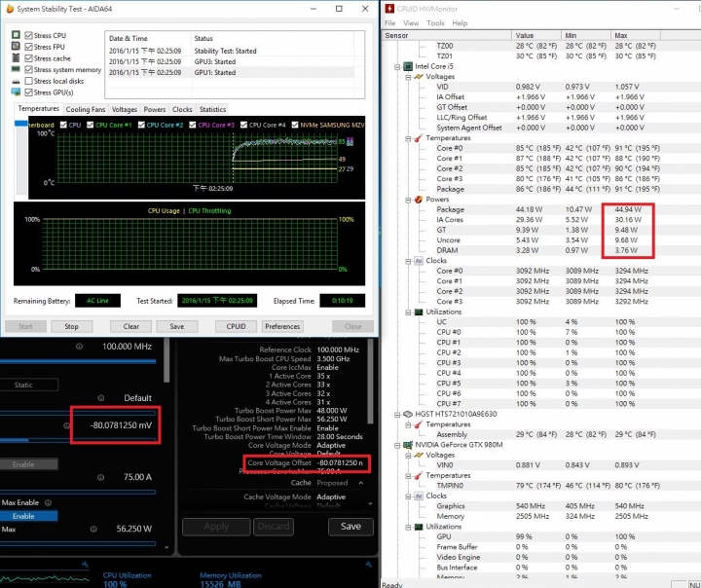Toggle the Stress GPU(s) checkbox
701x588 pixels.
29,92
